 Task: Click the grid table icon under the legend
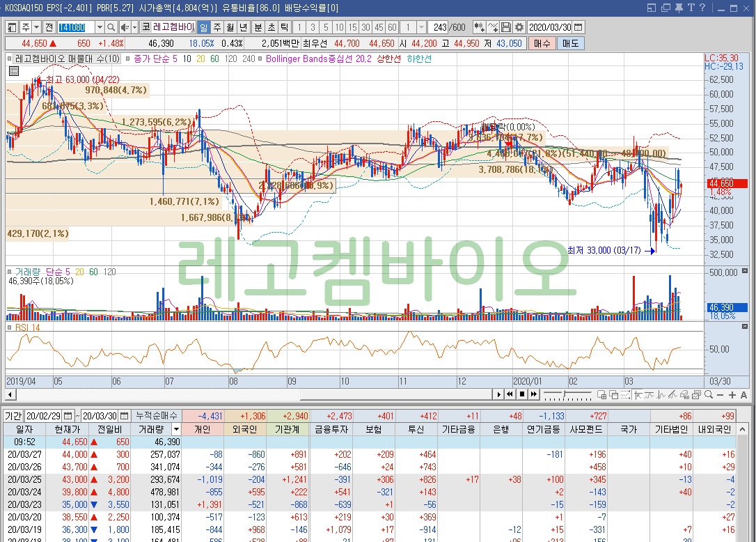pyautogui.click(x=14, y=71)
